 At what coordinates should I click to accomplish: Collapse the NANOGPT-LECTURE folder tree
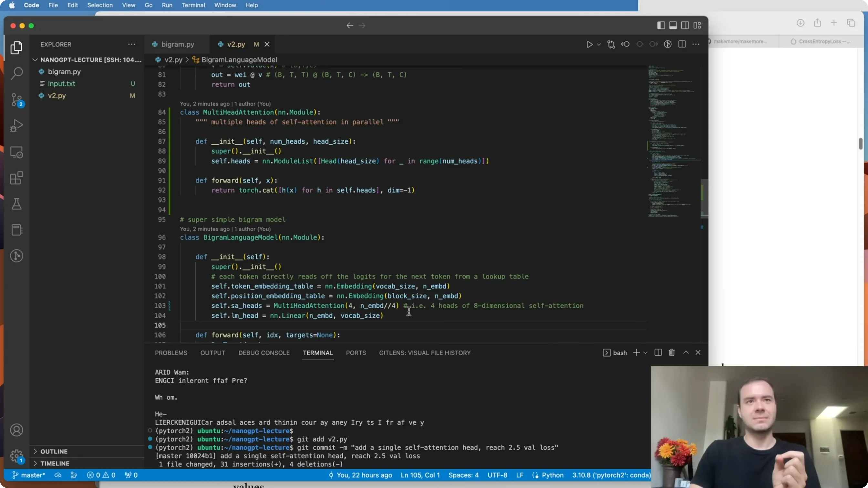tap(35, 60)
